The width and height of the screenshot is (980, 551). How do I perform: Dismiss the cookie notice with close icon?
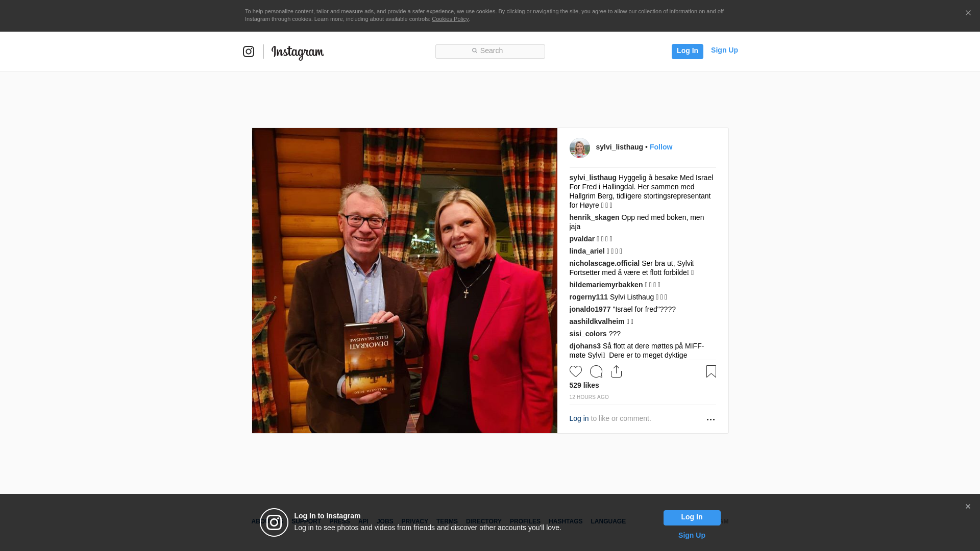coord(968,13)
